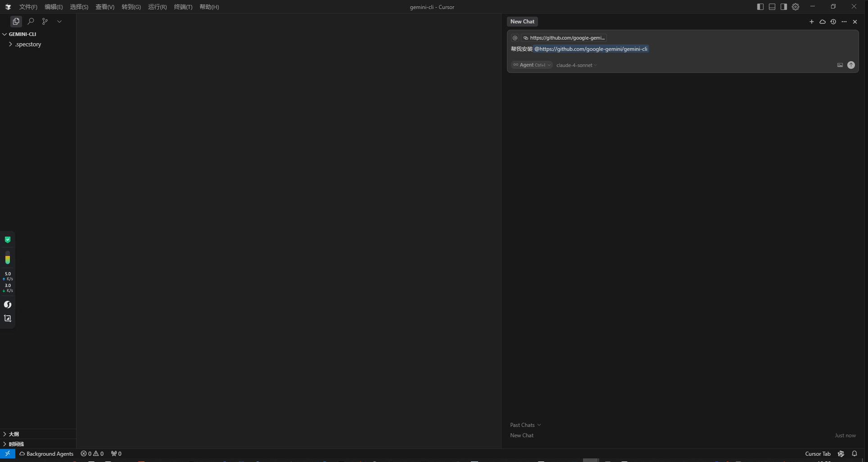Image resolution: width=868 pixels, height=462 pixels.
Task: Open chat history clock icon
Action: point(833,22)
